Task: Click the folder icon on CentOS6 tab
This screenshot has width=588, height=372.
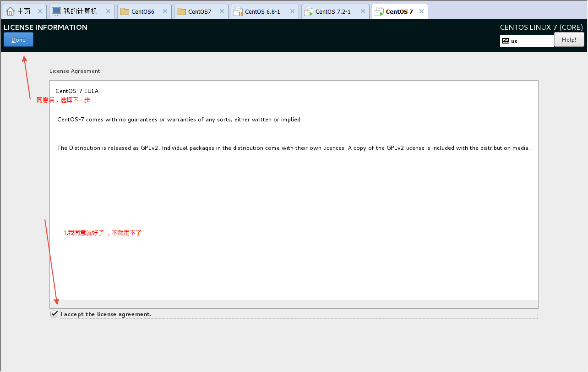Action: click(125, 11)
